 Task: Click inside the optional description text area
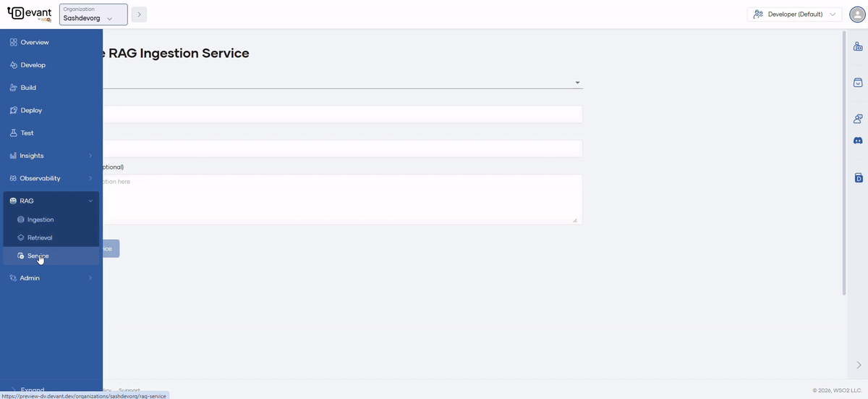pos(340,199)
